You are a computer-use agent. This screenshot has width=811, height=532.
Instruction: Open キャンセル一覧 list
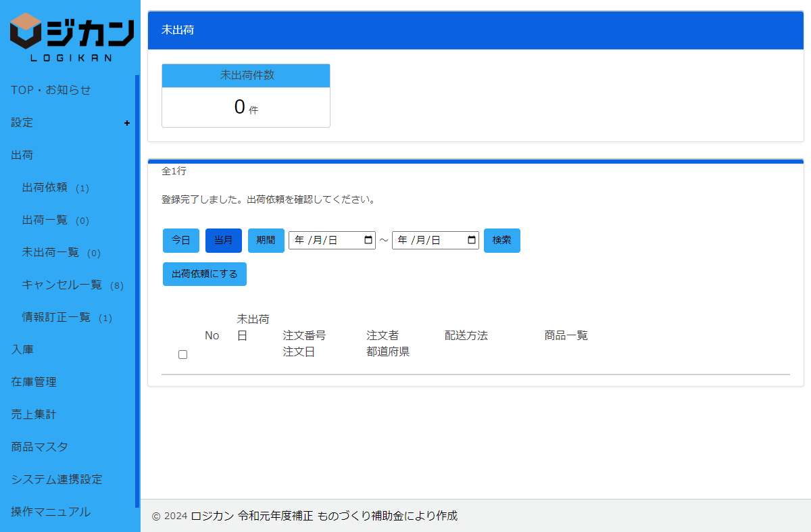point(62,285)
